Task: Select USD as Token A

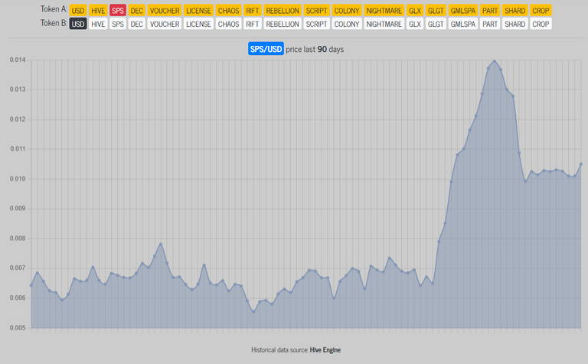Action: (x=78, y=11)
